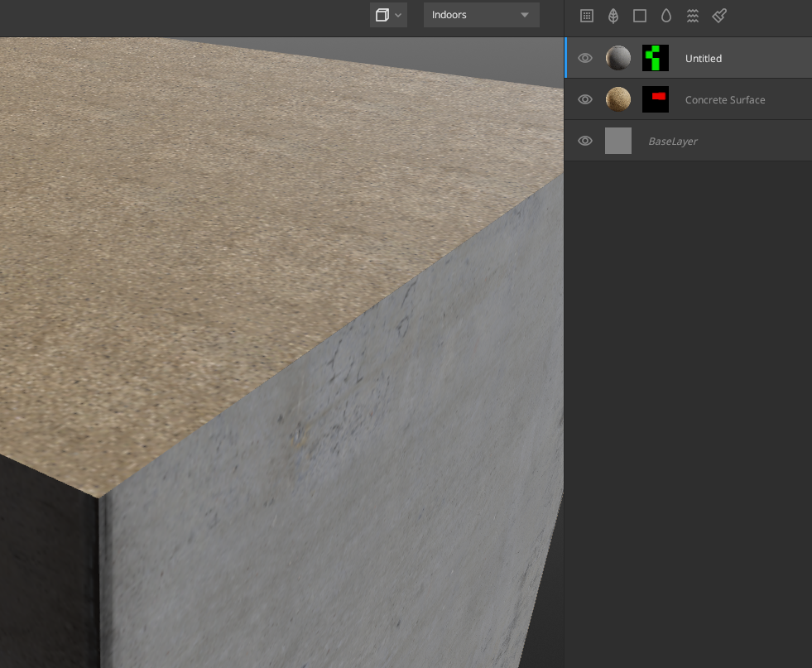Open the viewport cube display dropdown

click(388, 15)
